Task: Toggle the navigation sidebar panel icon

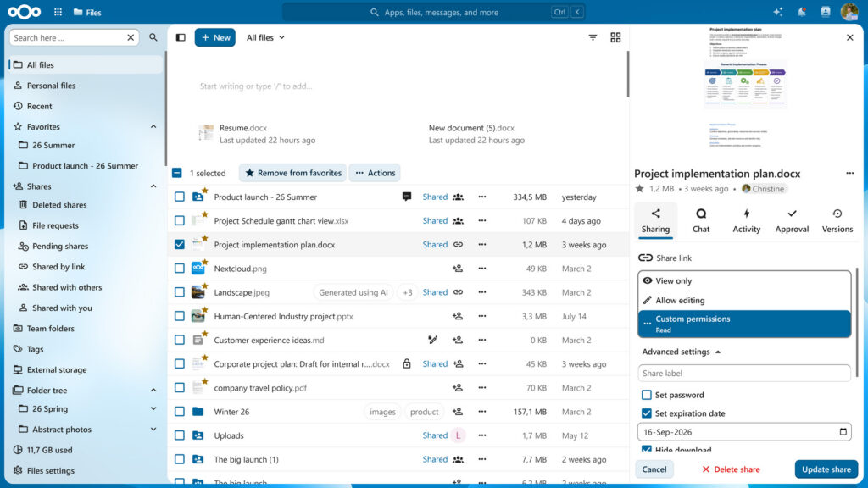Action: (181, 37)
